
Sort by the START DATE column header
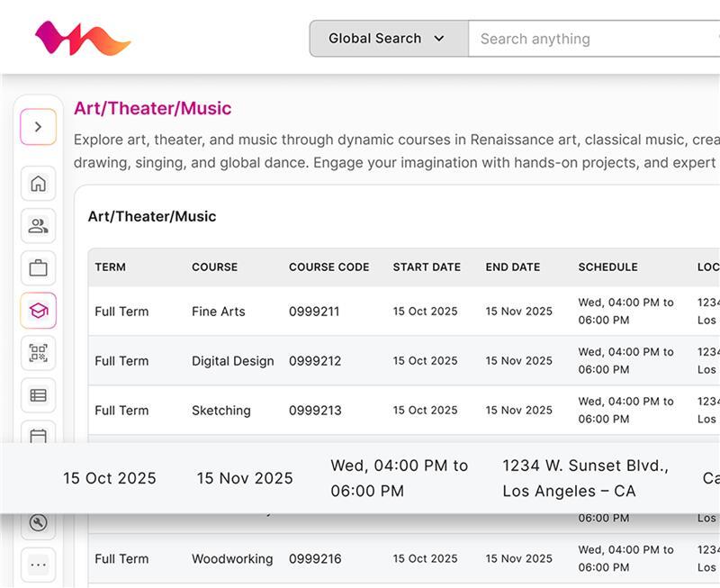tap(427, 267)
